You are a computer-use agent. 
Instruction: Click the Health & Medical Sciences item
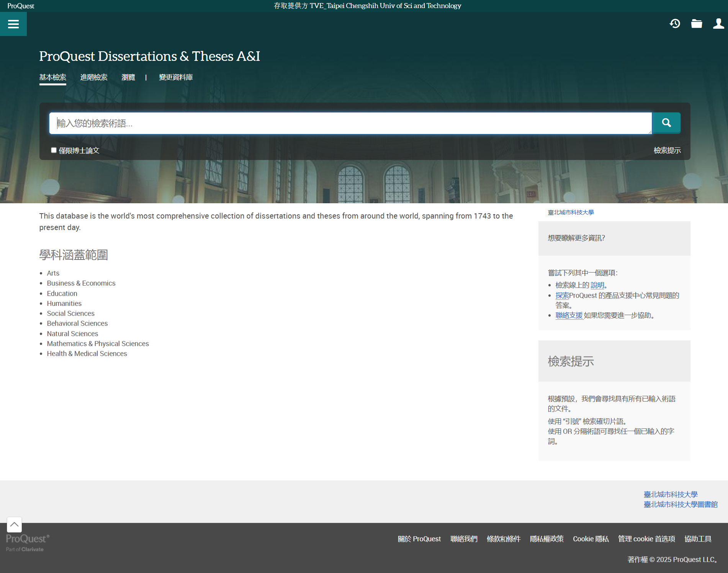[x=87, y=354]
